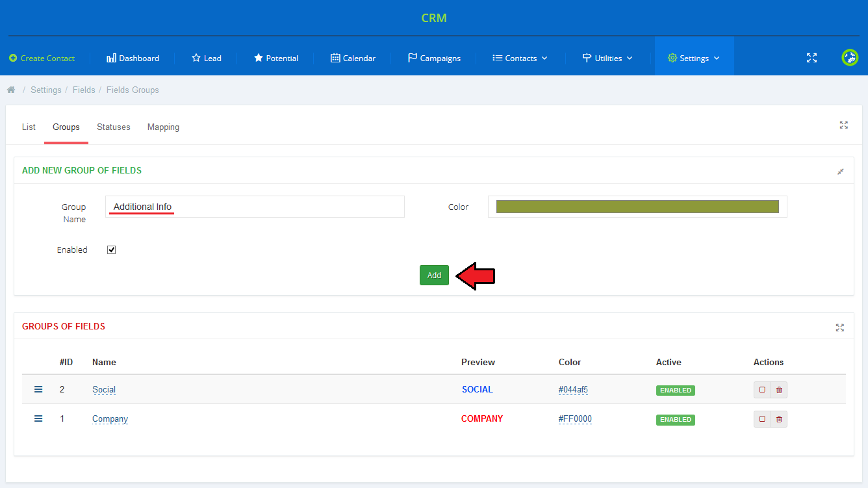This screenshot has width=868, height=488.
Task: Delete the Social group with trash icon
Action: coord(779,390)
